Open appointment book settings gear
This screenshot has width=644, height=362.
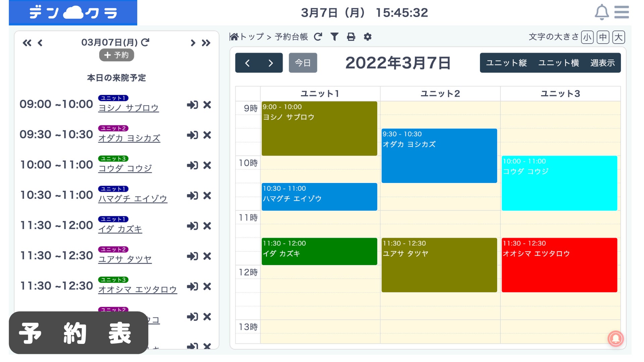[x=368, y=37]
